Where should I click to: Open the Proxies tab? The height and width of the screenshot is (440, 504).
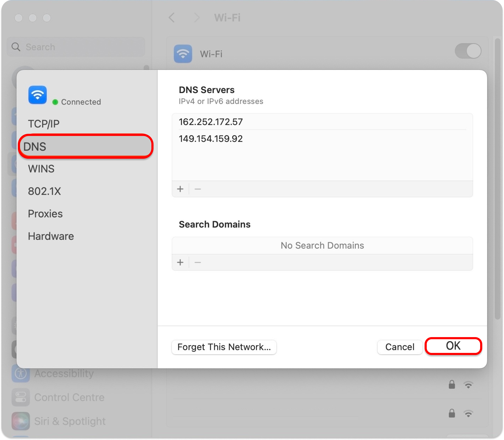click(45, 214)
